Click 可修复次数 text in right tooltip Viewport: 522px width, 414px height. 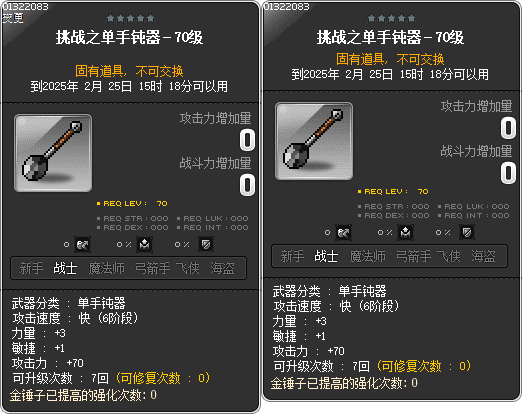click(x=411, y=366)
